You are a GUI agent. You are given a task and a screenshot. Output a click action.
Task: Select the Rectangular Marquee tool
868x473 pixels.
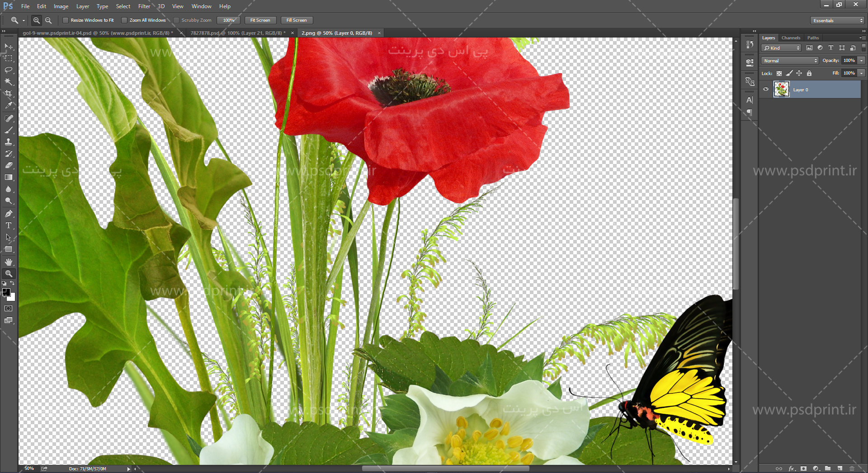click(x=9, y=58)
